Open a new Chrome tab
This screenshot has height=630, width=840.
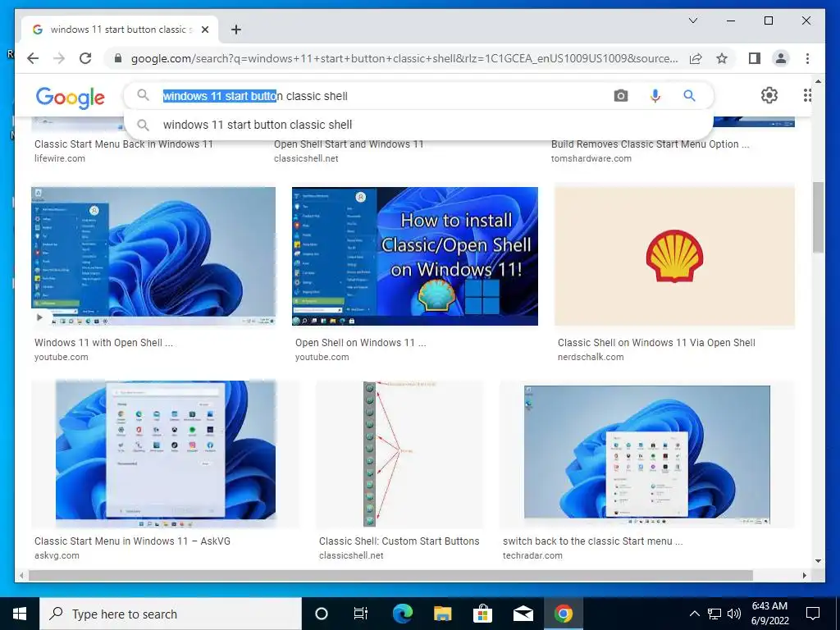(235, 30)
